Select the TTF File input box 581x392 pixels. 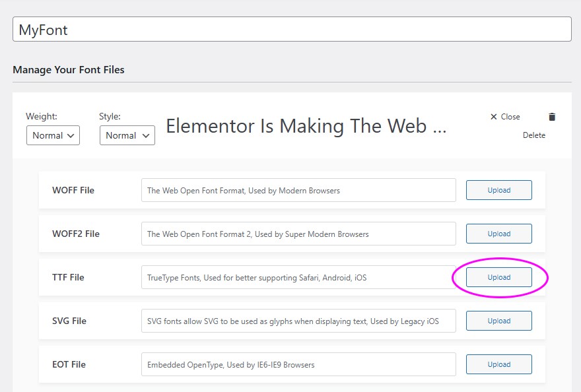(298, 277)
